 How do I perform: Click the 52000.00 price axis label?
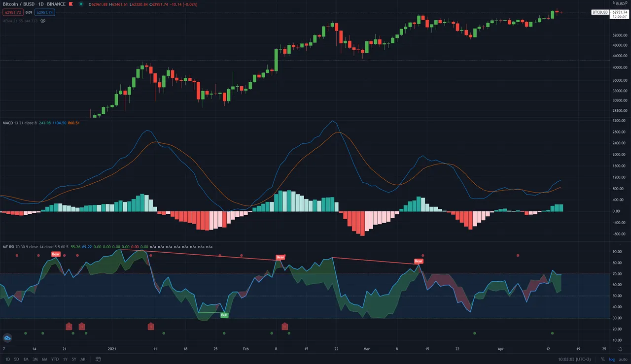[x=620, y=36]
